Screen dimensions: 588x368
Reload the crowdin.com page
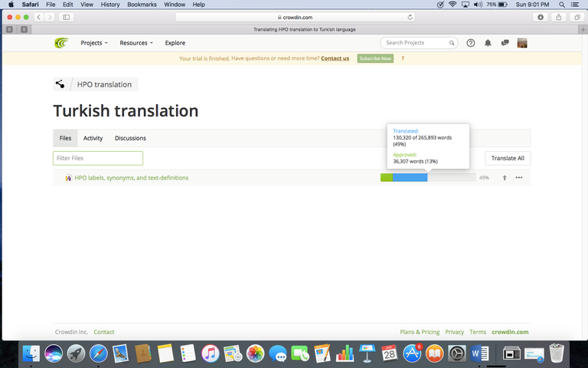coord(410,17)
